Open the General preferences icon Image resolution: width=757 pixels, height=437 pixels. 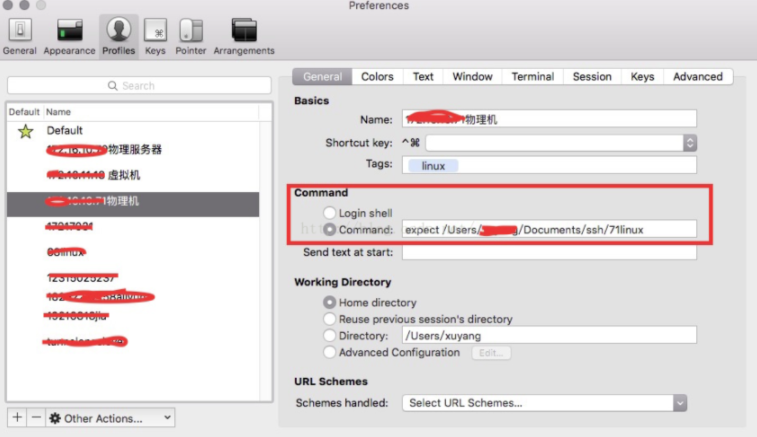click(x=20, y=36)
